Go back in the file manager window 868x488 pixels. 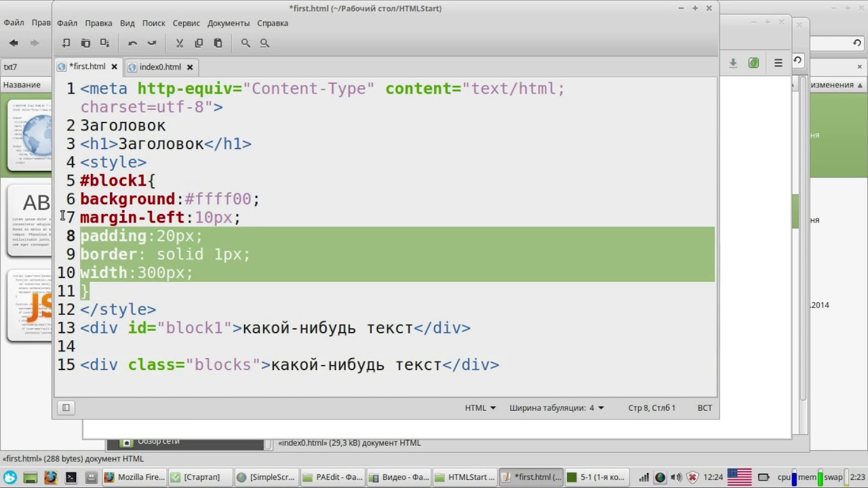point(14,43)
